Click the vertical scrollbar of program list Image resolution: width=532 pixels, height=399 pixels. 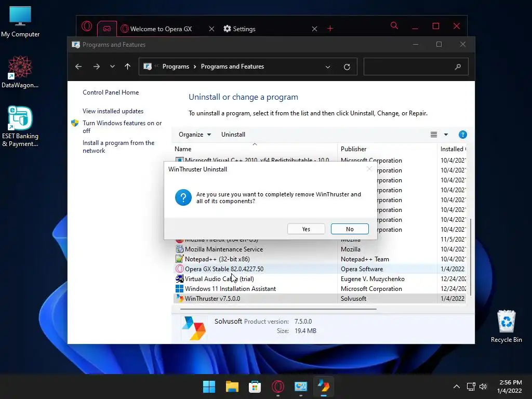(471, 257)
